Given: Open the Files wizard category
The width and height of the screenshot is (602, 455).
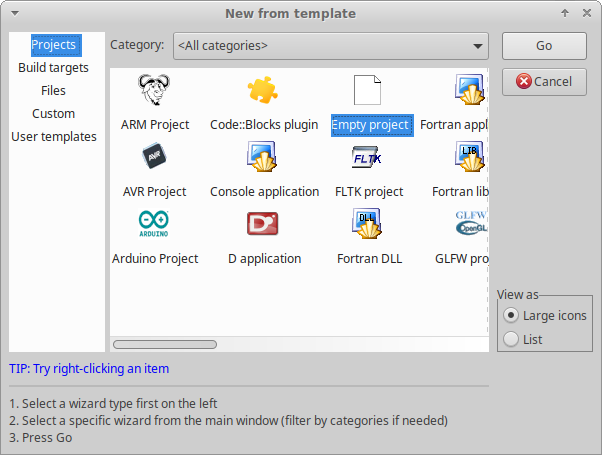Looking at the screenshot, I should pos(53,91).
